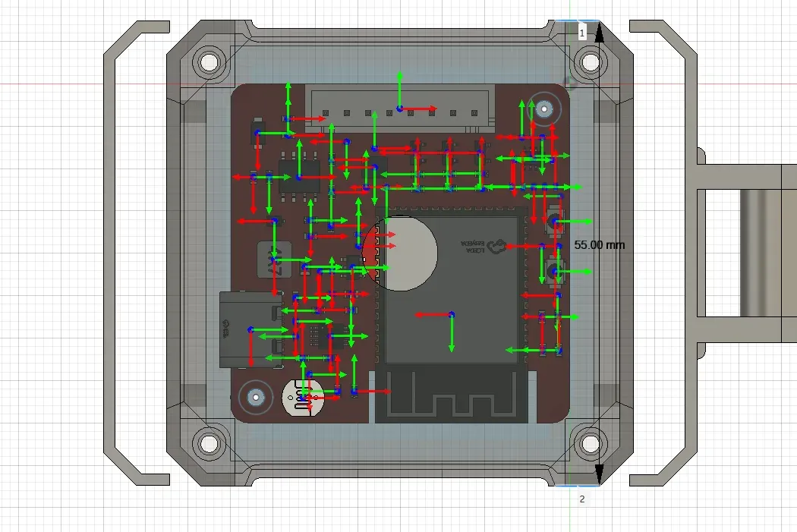797x532 pixels.
Task: Select the round photoresistor component
Action: click(303, 398)
